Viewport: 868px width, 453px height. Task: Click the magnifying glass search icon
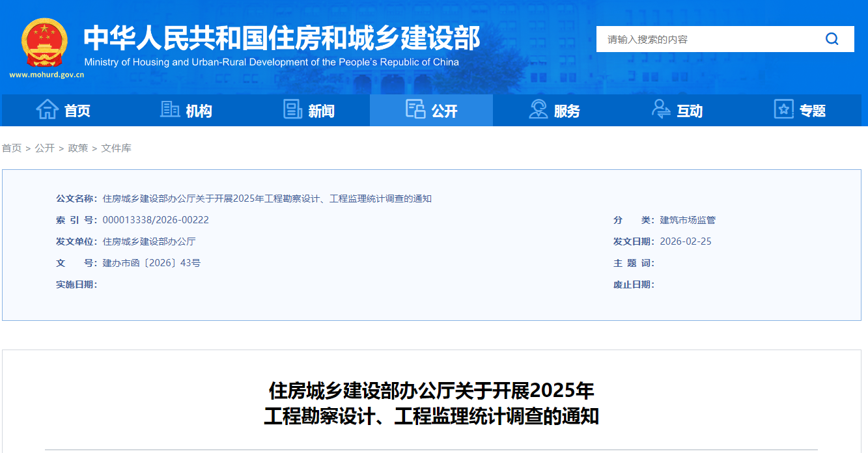click(x=832, y=39)
